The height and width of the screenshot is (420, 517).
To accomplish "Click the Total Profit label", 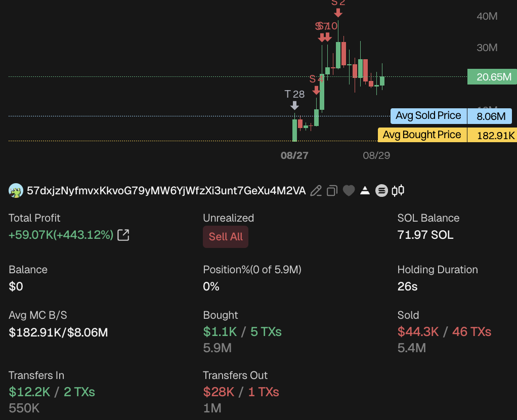I will tap(34, 218).
